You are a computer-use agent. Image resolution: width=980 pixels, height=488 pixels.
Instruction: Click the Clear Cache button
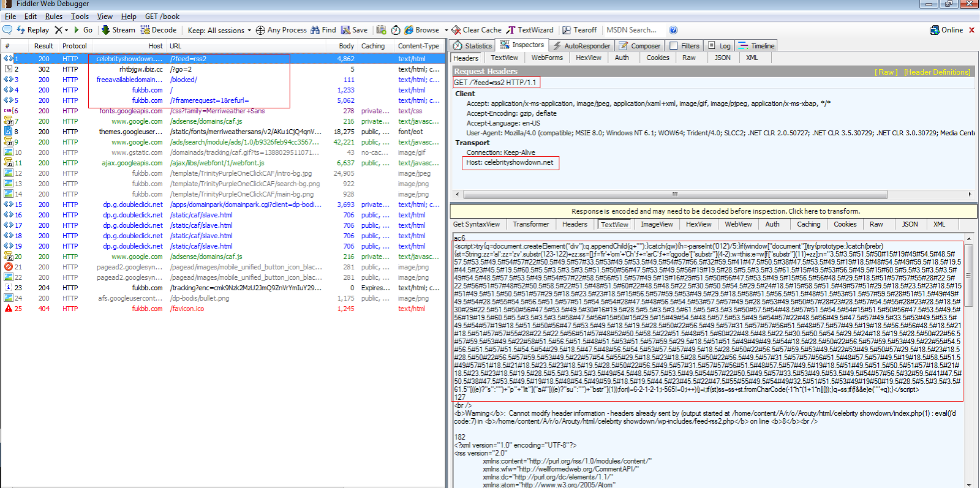pos(476,30)
